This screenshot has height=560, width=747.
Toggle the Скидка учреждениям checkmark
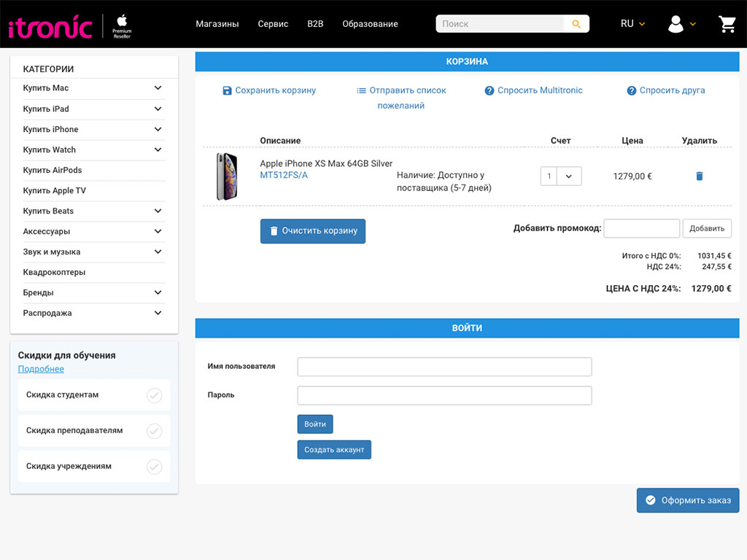155,467
